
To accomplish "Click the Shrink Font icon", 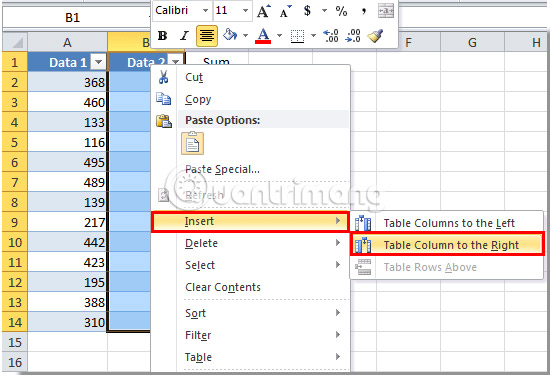I will tap(285, 11).
